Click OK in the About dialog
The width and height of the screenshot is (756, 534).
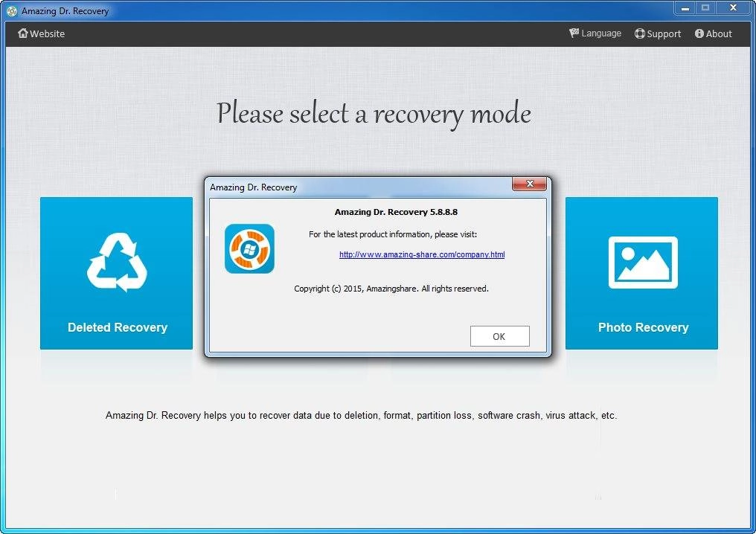[499, 336]
